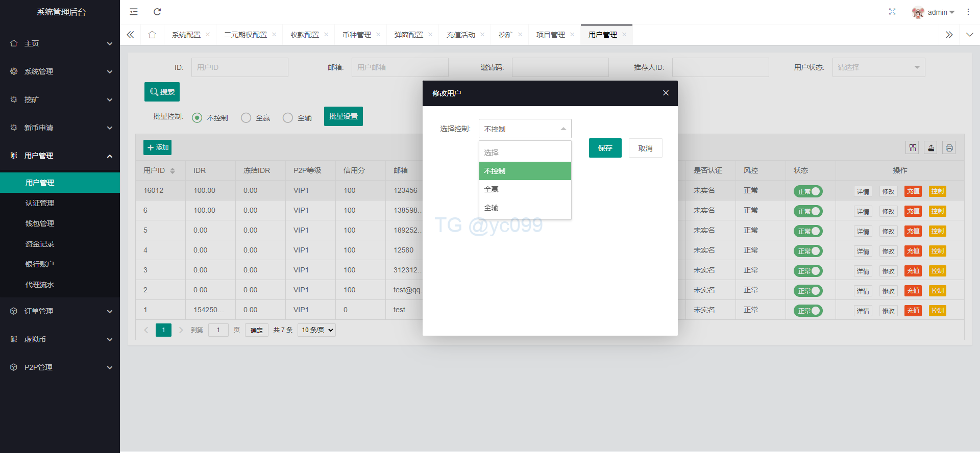Click the refresh icon in top bar
Screen dimensions: 980x453
(x=157, y=12)
